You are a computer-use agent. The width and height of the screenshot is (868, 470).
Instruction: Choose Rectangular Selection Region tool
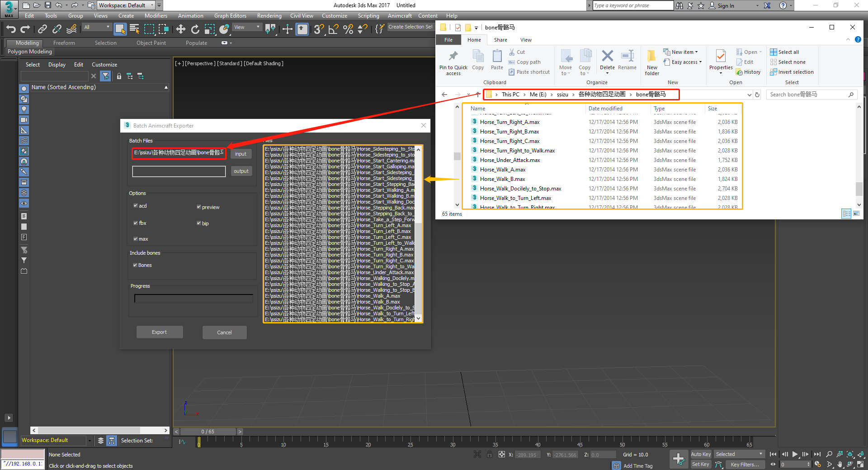(149, 29)
